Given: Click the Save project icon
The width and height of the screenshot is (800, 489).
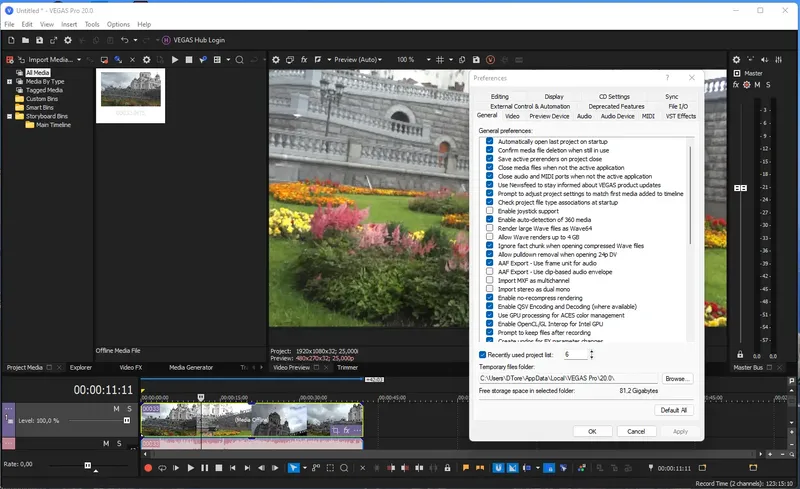Looking at the screenshot, I should point(40,40).
